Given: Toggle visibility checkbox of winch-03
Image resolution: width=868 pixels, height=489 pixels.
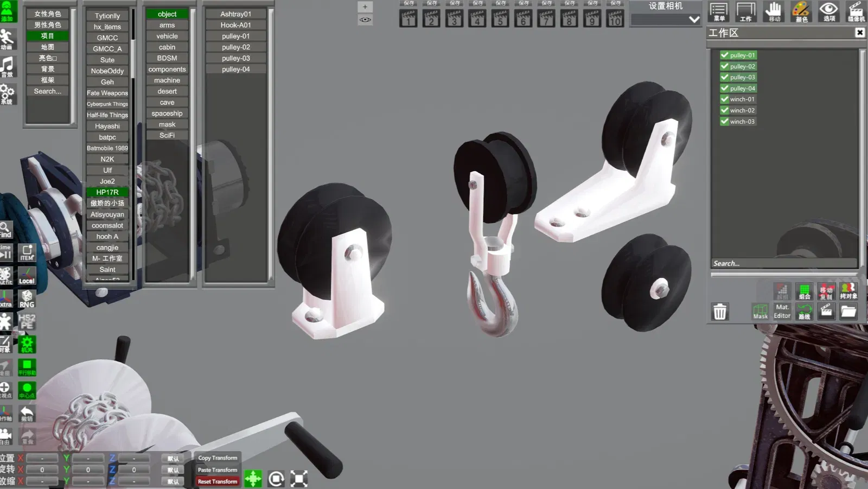Looking at the screenshot, I should 724,122.
